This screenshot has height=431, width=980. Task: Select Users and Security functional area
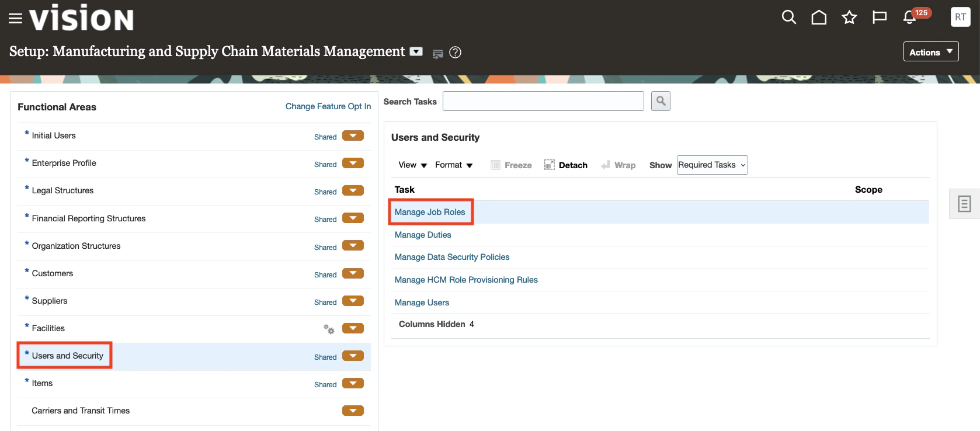[67, 356]
